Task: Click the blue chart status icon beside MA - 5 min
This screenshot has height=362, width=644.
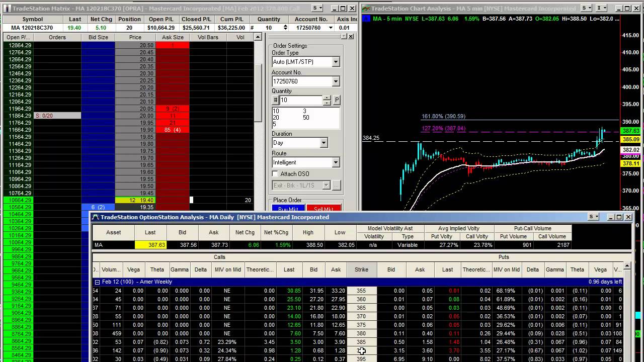Action: click(366, 19)
